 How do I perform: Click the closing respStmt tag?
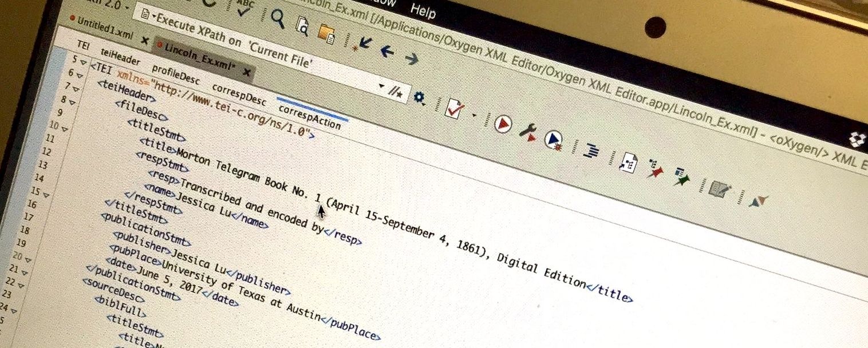(154, 203)
